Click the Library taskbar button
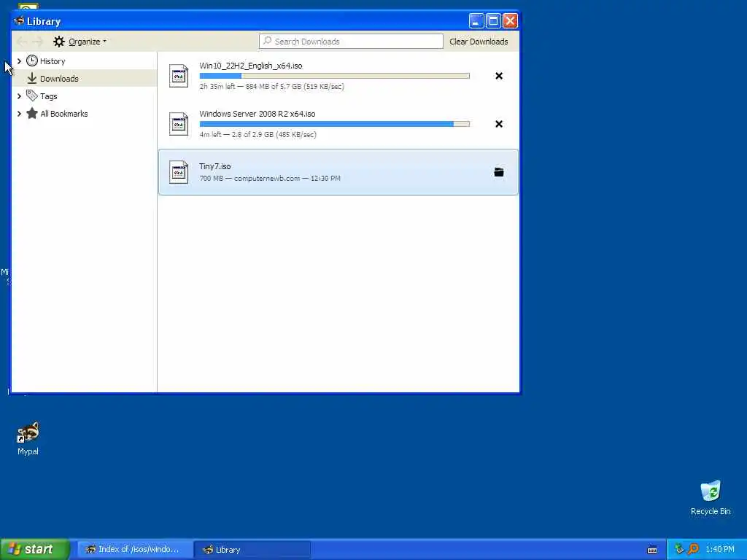 coord(252,550)
